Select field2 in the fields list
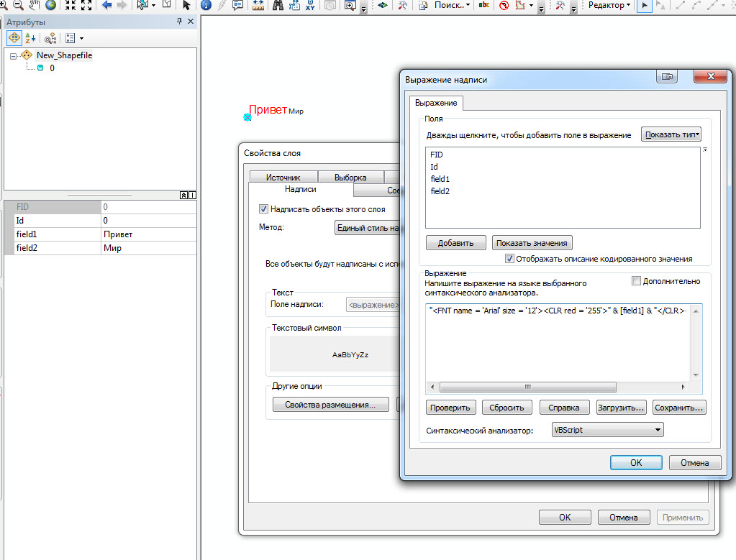This screenshot has width=736, height=560. pos(440,191)
